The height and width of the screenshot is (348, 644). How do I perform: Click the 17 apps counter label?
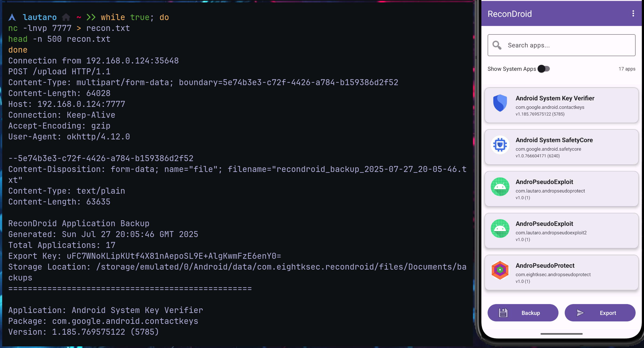[x=627, y=69]
